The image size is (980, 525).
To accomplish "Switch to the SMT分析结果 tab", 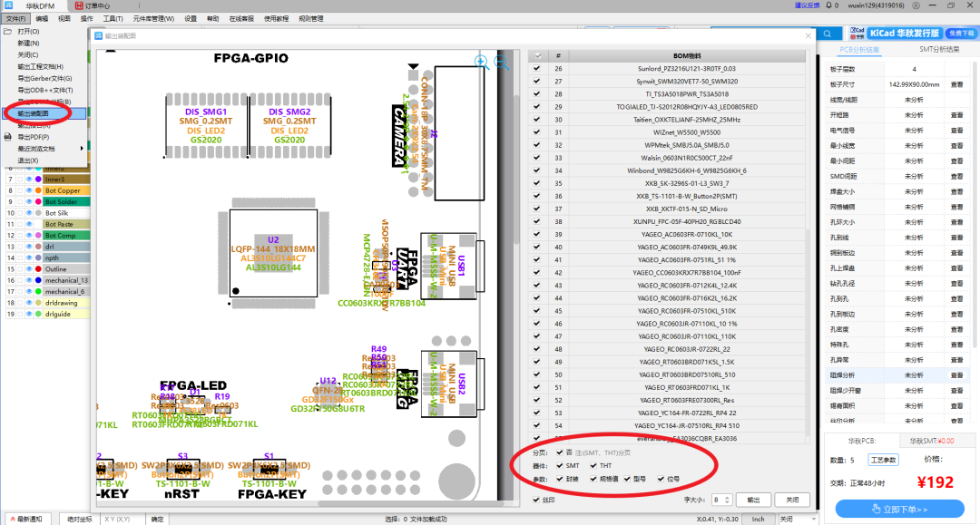I will click(939, 49).
